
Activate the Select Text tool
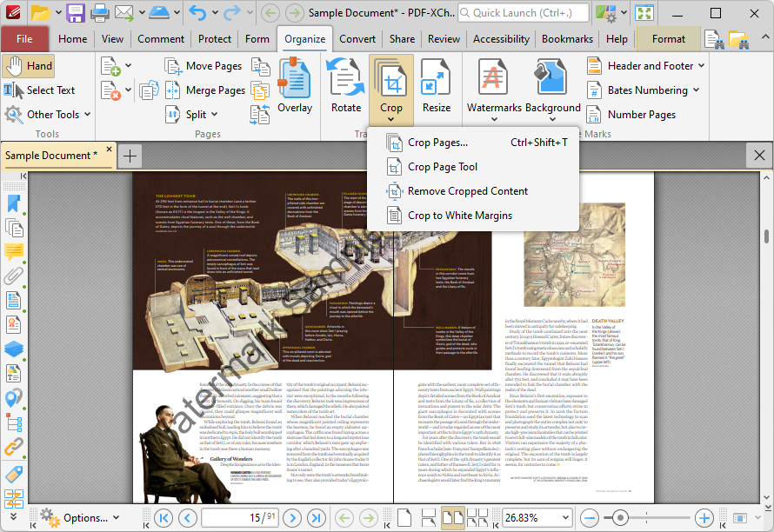pyautogui.click(x=39, y=90)
